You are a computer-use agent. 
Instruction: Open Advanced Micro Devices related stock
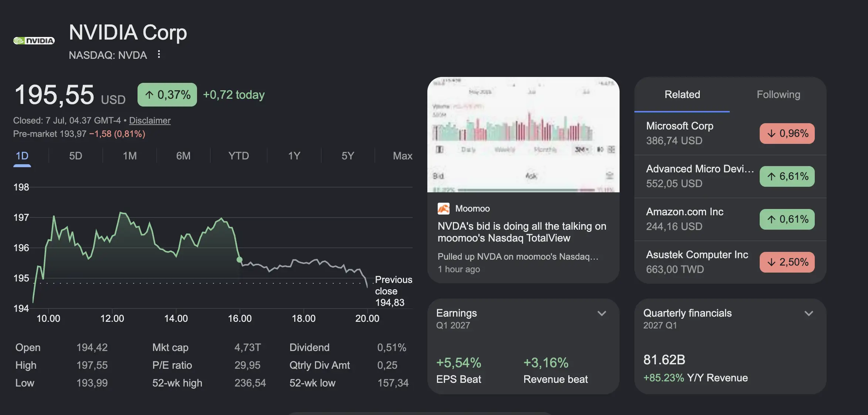pos(730,176)
